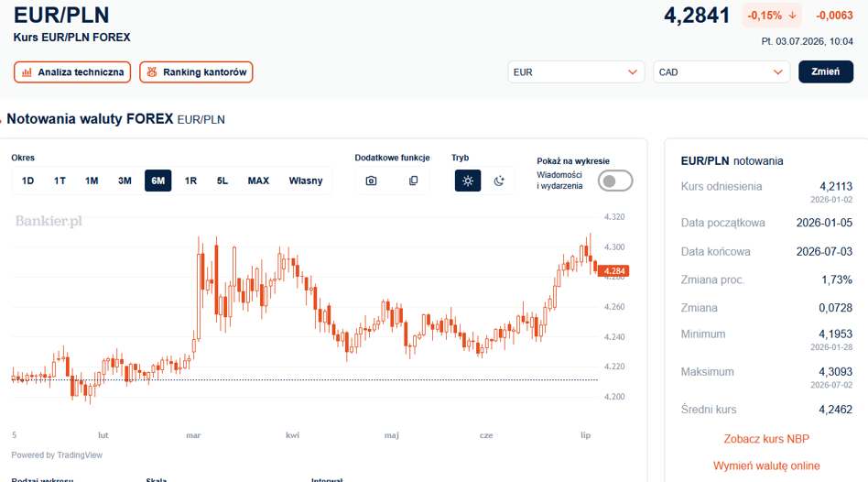868x482 pixels.
Task: Click the timestamp Pt. 03.07.2026, 10:04
Action: 807,41
